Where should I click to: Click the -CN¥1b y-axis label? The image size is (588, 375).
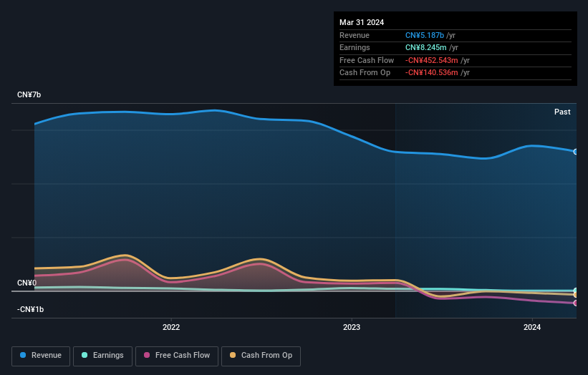coord(30,309)
